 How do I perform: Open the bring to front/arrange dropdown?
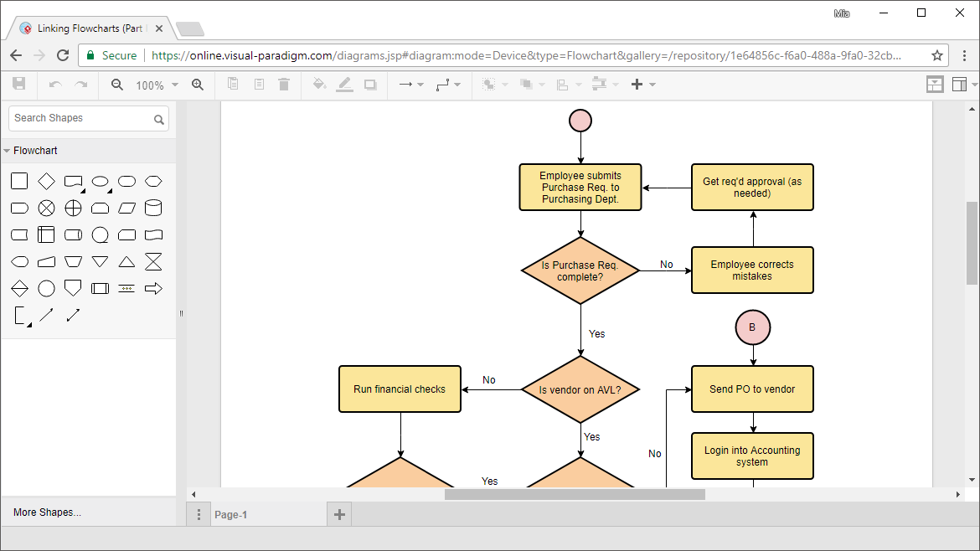tap(533, 85)
